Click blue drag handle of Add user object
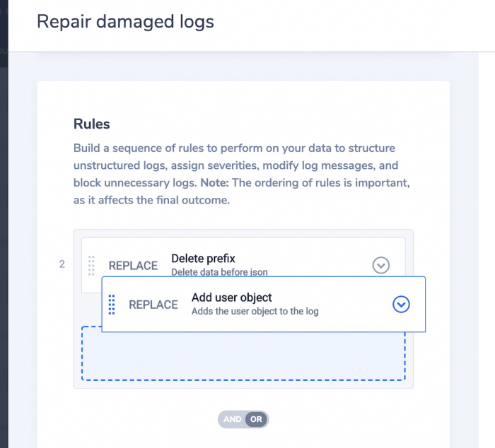The image size is (495, 448). tap(112, 305)
